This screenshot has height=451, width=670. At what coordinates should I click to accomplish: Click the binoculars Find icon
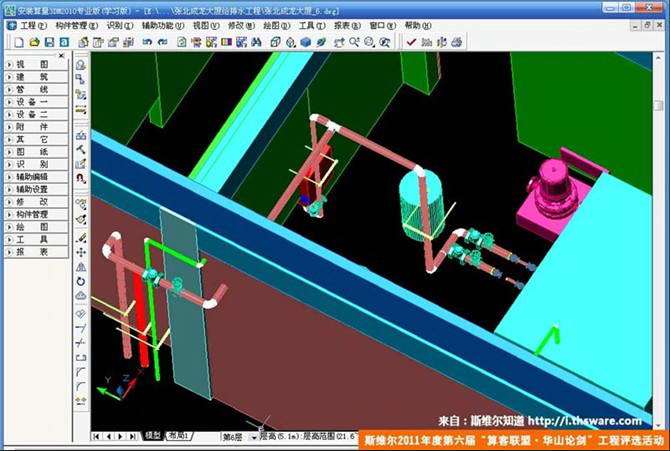pos(256,42)
